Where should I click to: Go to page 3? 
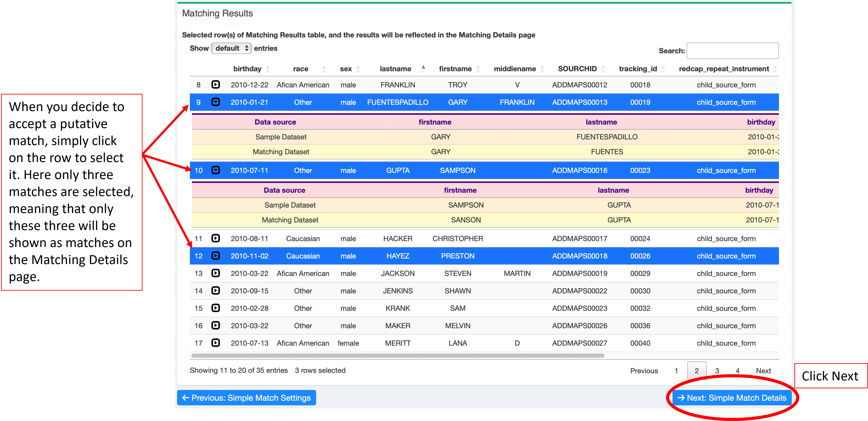click(717, 370)
